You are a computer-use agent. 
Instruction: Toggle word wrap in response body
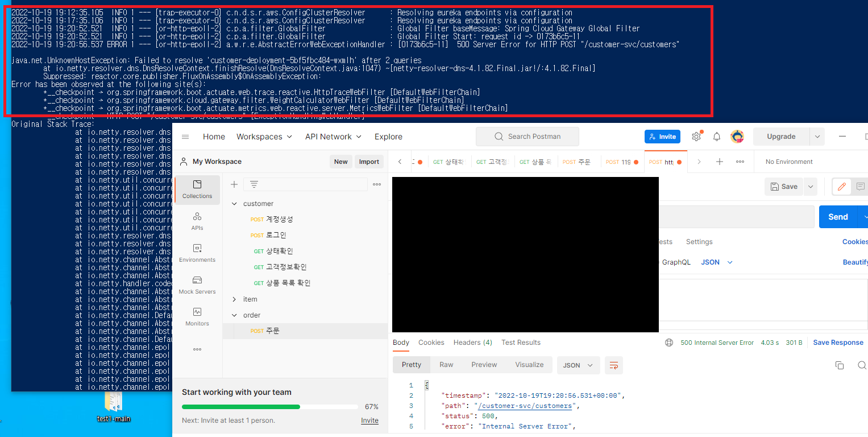pyautogui.click(x=614, y=365)
